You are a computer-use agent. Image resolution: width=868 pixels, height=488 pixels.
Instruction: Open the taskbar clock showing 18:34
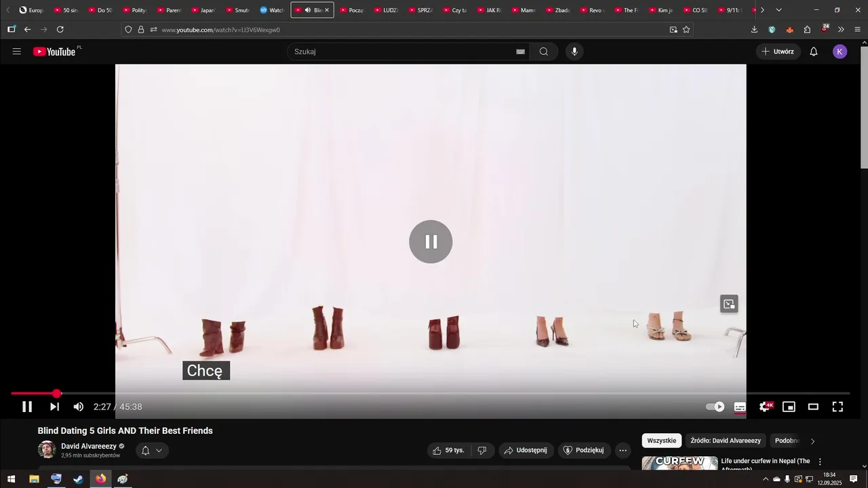[829, 479]
